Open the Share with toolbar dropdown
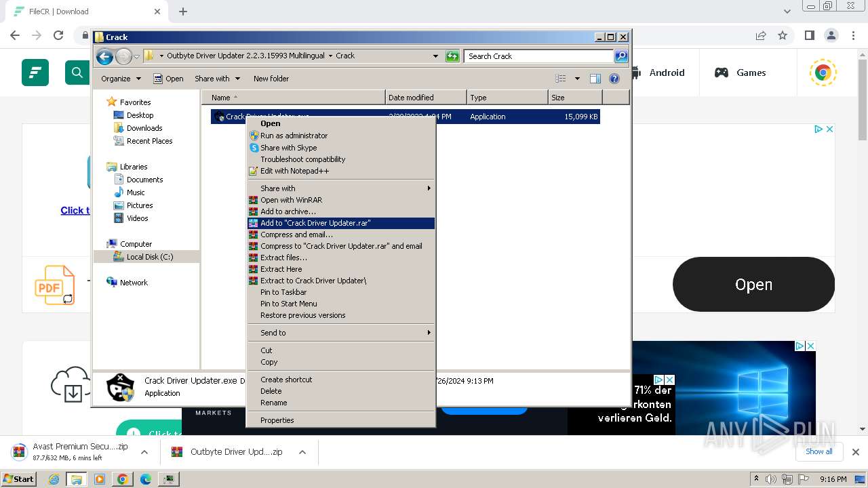 tap(217, 79)
